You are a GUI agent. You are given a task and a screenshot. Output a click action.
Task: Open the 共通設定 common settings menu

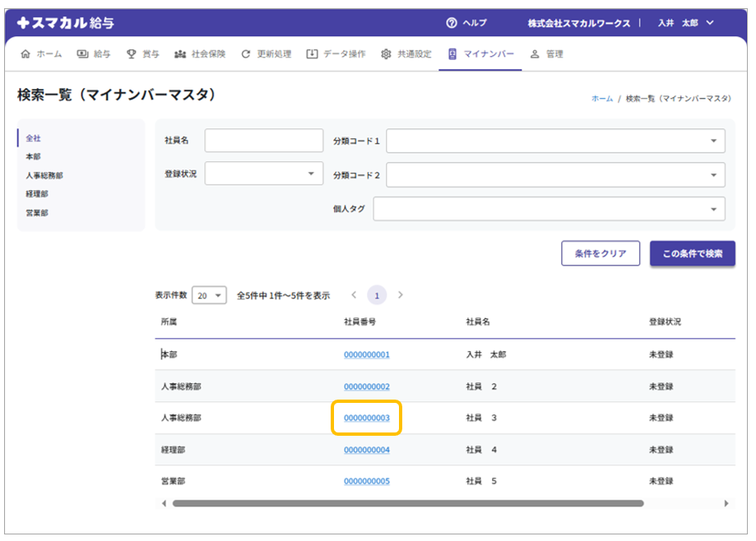pos(406,54)
